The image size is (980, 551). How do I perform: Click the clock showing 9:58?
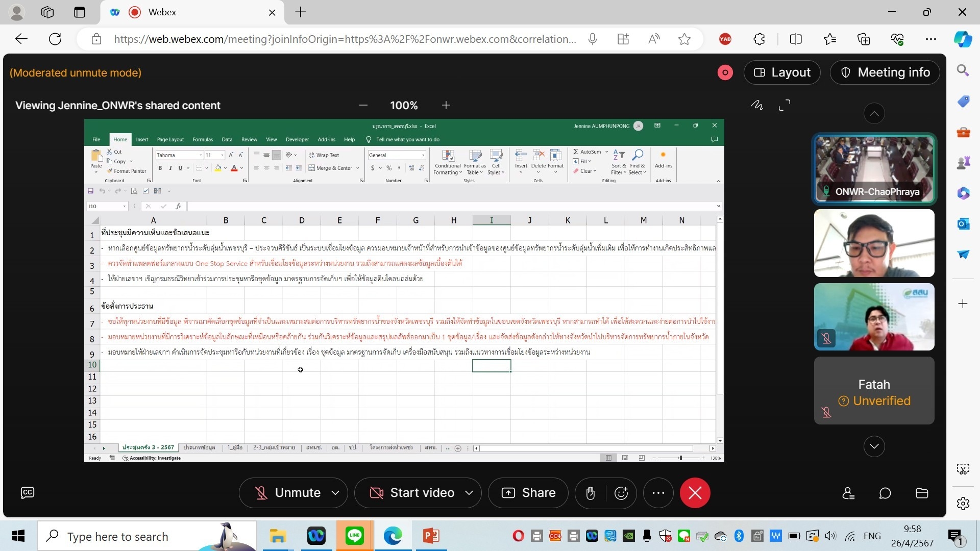coord(912,529)
